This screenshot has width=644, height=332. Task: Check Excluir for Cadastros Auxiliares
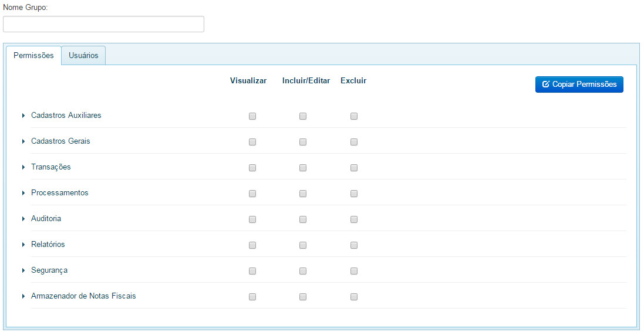point(354,116)
